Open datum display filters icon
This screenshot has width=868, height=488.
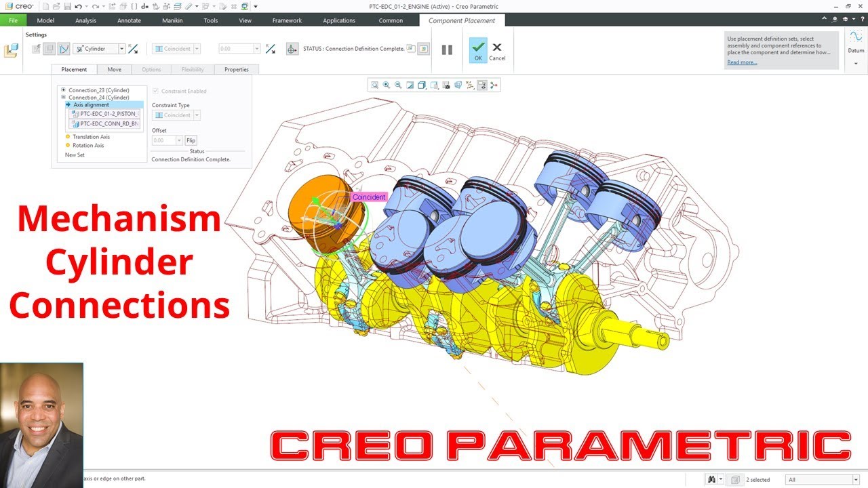click(x=470, y=85)
